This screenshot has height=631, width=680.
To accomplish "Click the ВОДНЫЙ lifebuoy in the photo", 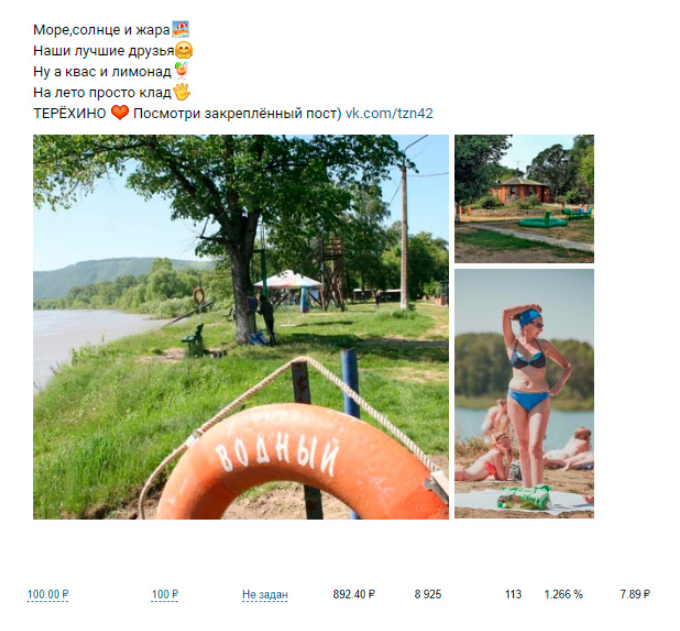I will tap(302, 462).
